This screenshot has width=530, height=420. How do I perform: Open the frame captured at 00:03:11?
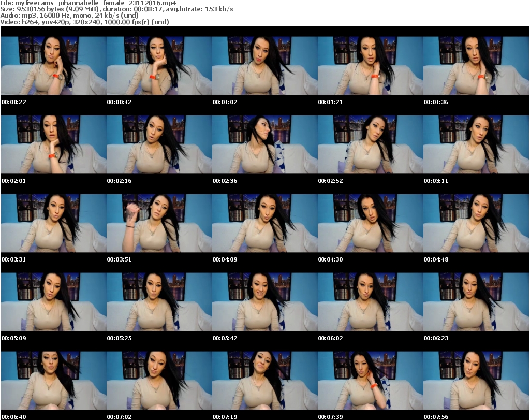pyautogui.click(x=476, y=144)
